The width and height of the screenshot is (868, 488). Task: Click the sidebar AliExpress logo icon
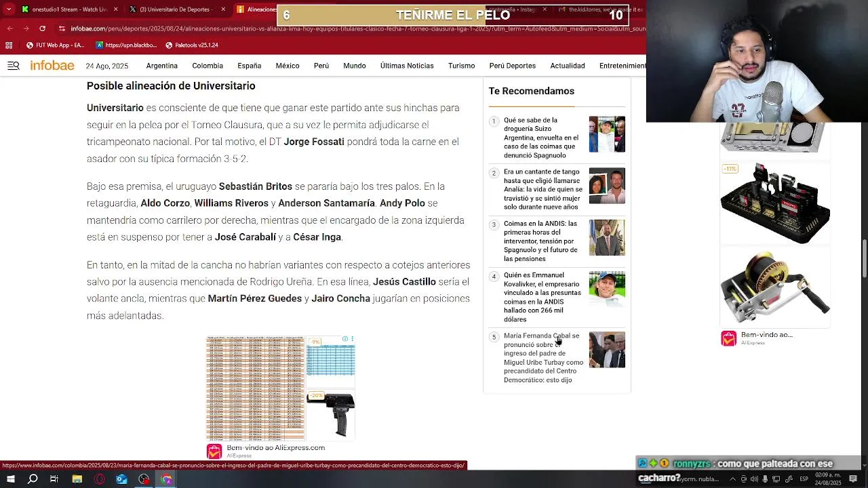(x=729, y=338)
